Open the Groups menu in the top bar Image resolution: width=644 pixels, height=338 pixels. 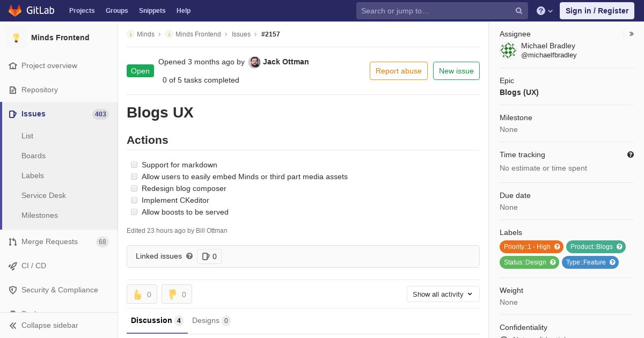(116, 11)
